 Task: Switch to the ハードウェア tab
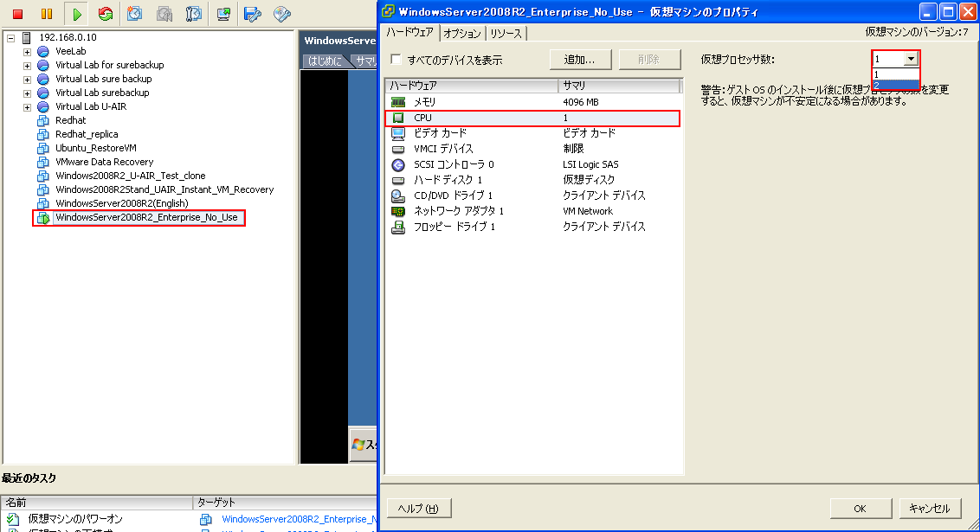tap(409, 33)
